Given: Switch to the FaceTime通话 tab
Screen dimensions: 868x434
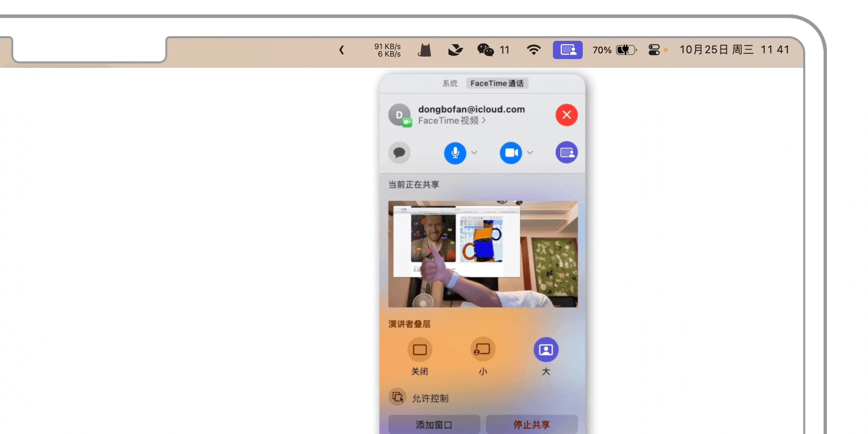Looking at the screenshot, I should pos(497,83).
